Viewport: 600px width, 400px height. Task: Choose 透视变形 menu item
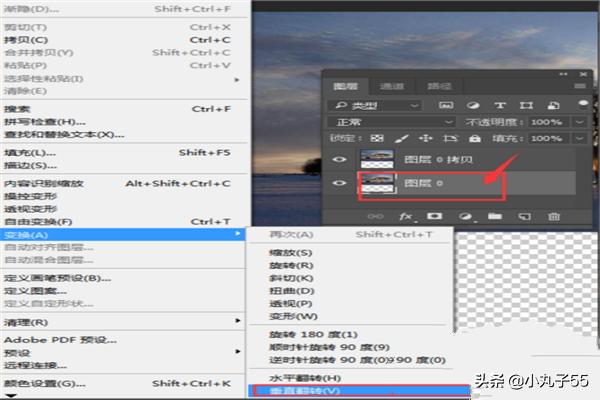(x=122, y=209)
